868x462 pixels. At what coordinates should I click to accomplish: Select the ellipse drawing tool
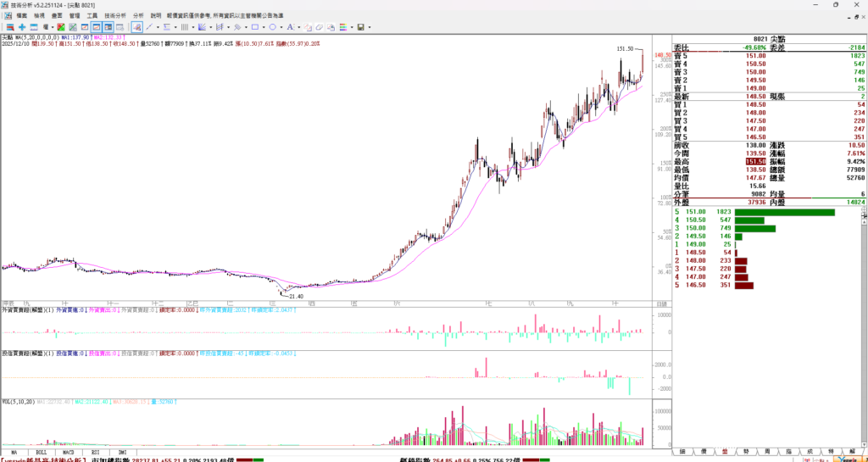[x=273, y=27]
